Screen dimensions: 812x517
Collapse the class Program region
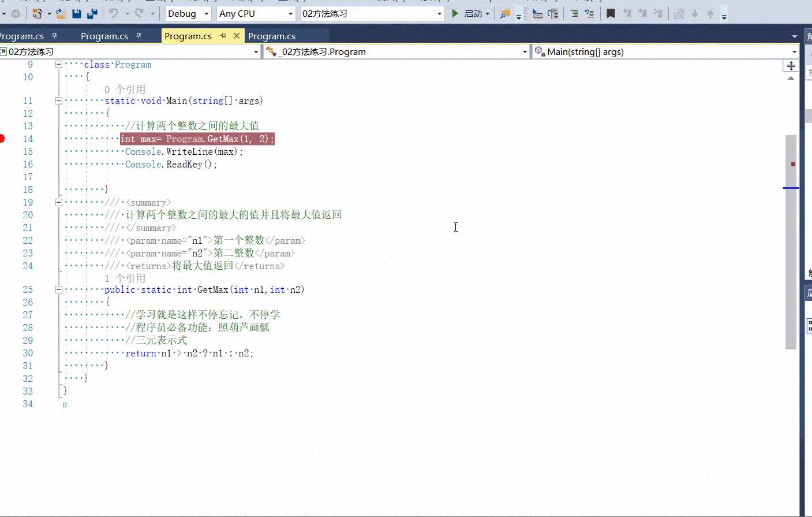pos(59,64)
